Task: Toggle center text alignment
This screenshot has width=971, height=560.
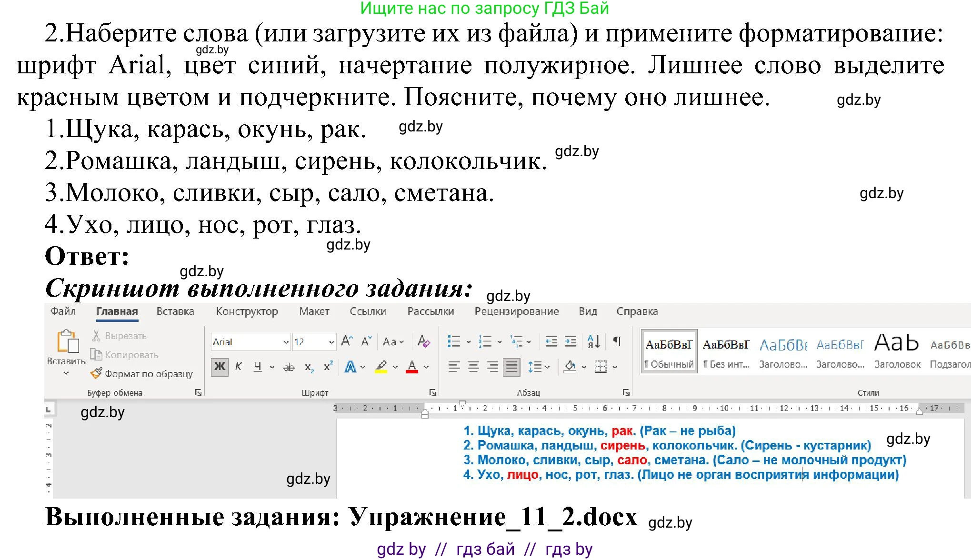Action: point(472,367)
